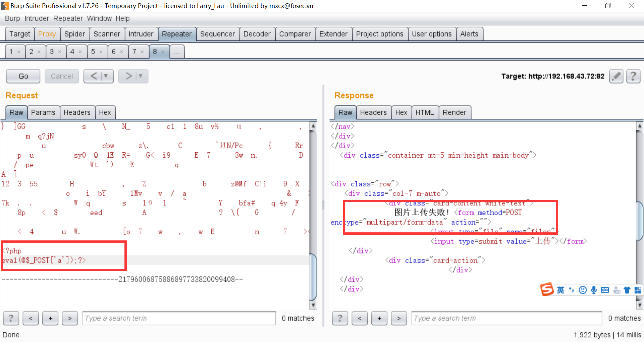
Task: Go to previous match in request search
Action: click(31, 318)
